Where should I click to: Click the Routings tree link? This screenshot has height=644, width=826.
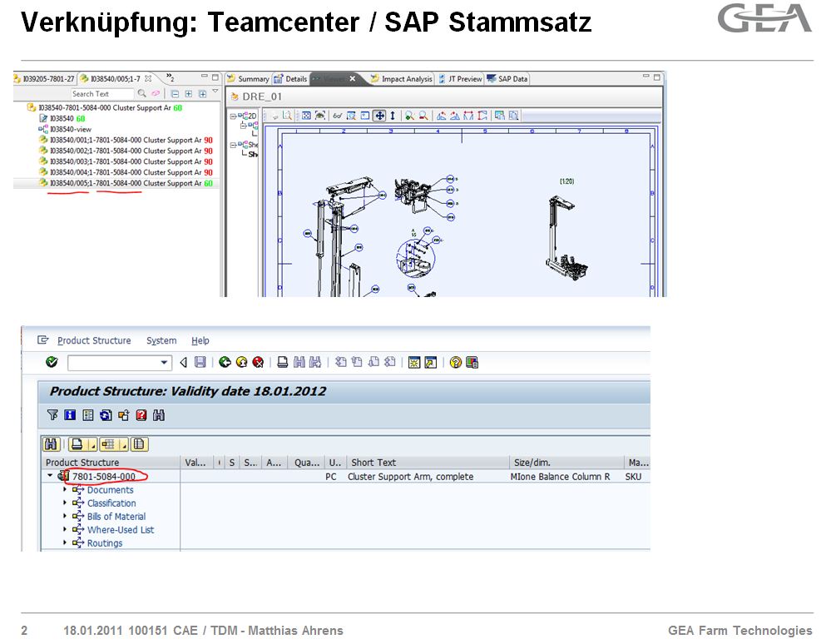105,542
